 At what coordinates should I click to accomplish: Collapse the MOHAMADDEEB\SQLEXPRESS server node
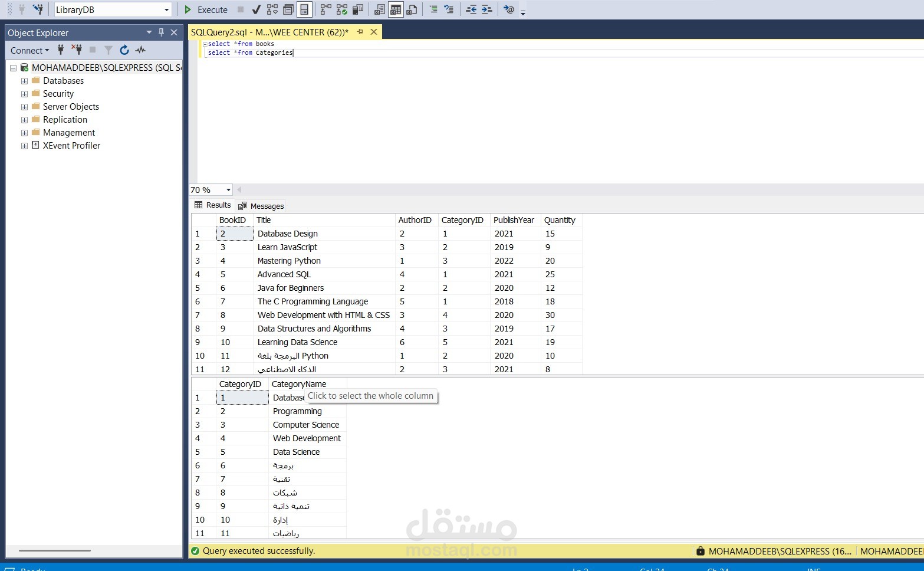click(13, 68)
